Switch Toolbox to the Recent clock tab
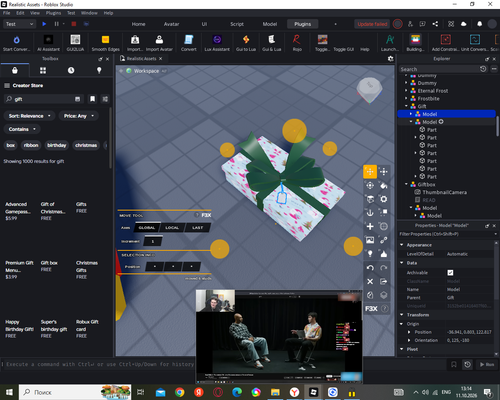Screen dimensions: 500x400 point(71,70)
